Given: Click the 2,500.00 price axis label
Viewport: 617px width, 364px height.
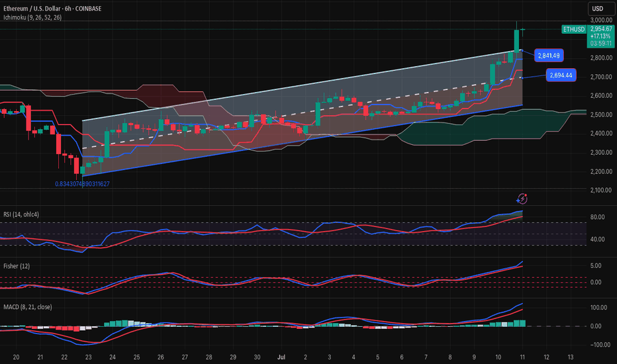Looking at the screenshot, I should [x=601, y=114].
